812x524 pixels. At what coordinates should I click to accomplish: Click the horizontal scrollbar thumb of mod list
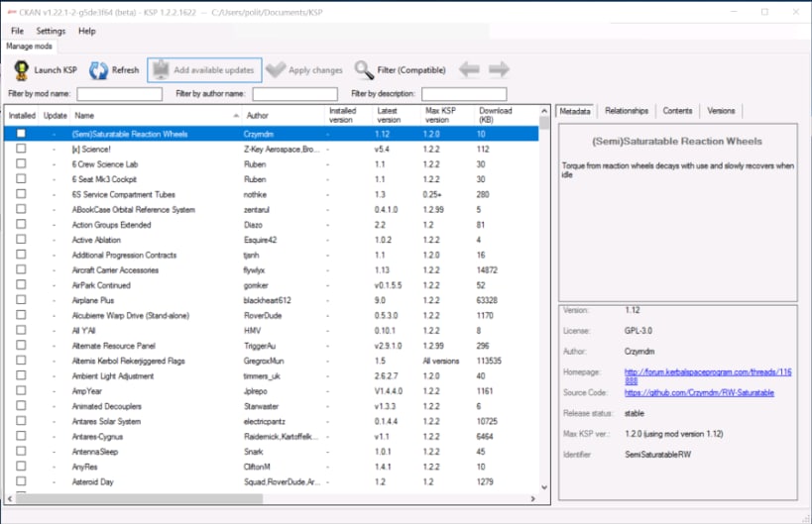pyautogui.click(x=139, y=498)
